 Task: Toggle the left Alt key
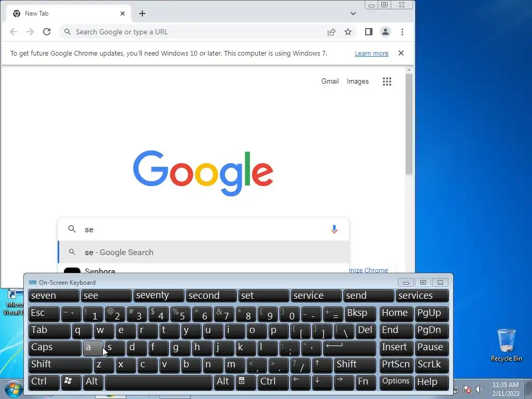(x=93, y=382)
